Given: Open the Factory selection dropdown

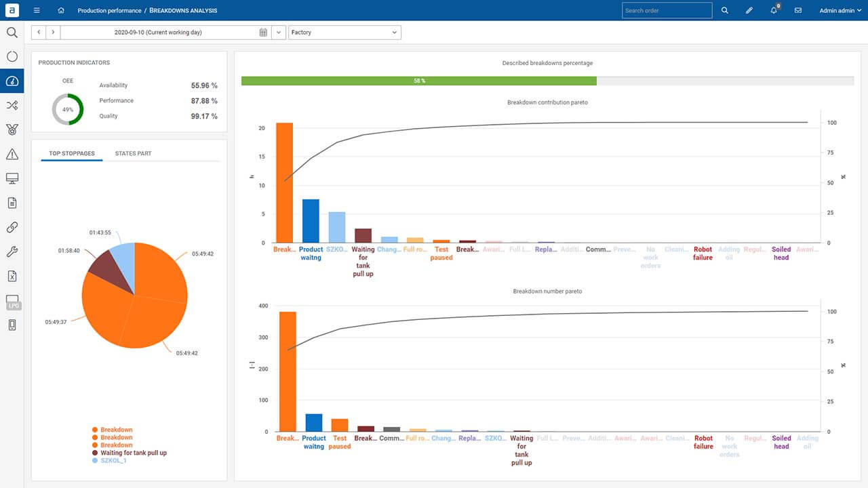Looking at the screenshot, I should [344, 33].
